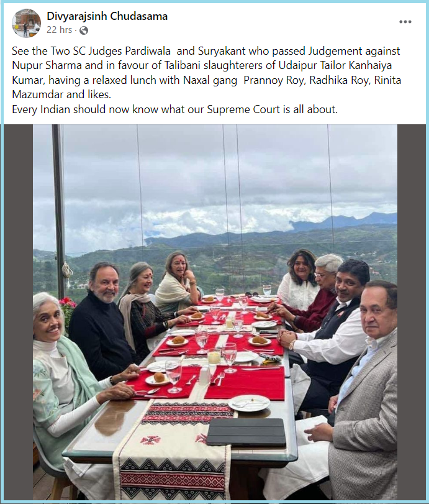Click the right grey margin beside photo
The image size is (429, 504).
tap(412, 312)
